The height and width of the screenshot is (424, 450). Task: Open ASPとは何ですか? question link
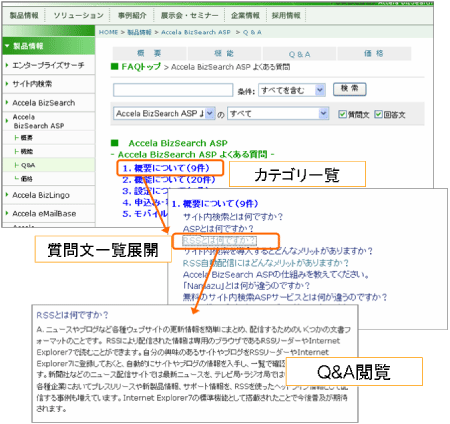pyautogui.click(x=218, y=229)
